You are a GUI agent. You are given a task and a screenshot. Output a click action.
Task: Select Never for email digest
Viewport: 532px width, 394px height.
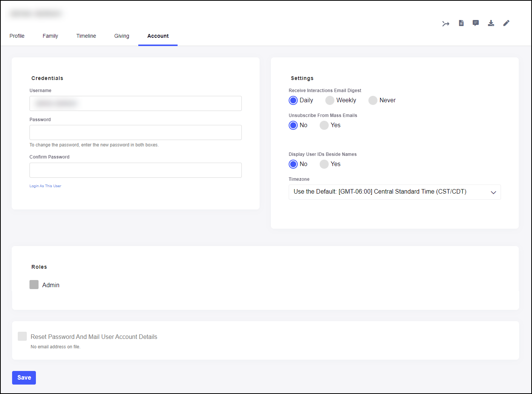373,100
